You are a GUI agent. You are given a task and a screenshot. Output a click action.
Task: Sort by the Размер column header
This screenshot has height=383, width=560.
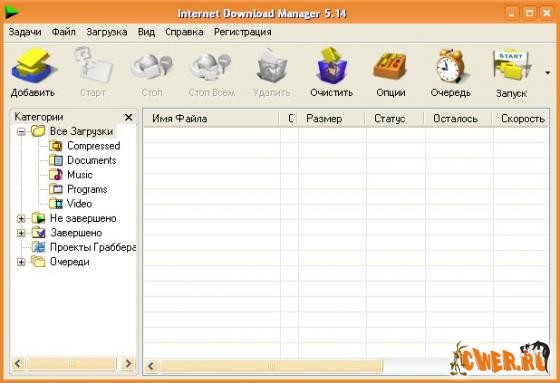(331, 118)
